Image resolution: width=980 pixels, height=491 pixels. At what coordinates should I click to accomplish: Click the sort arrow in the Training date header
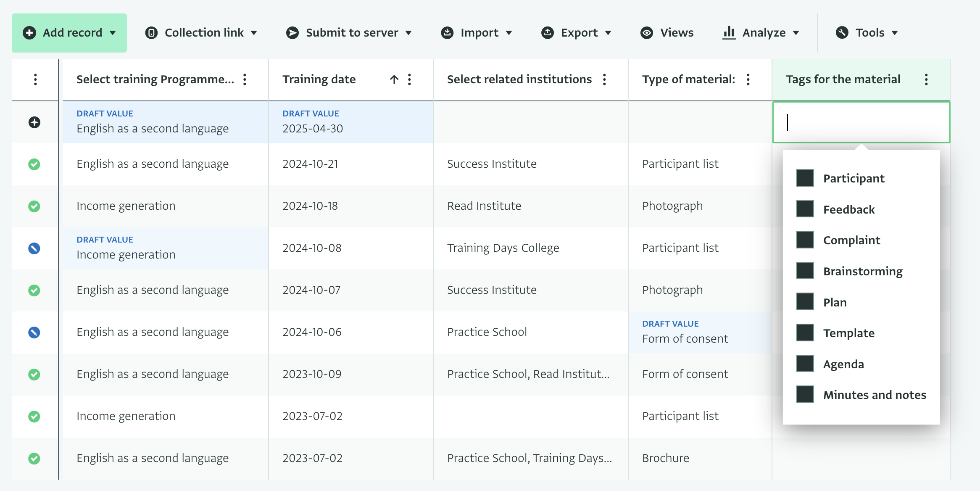tap(394, 79)
